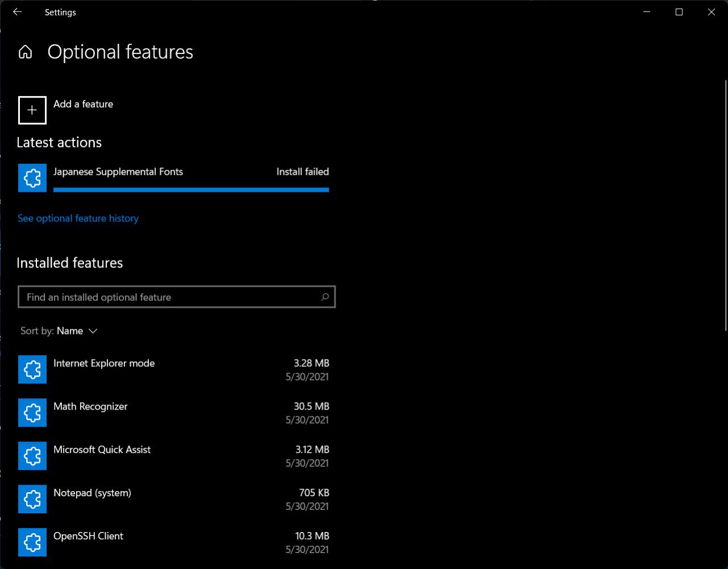Viewport: 728px width, 569px height.
Task: Click the Optional features page heading
Action: coord(120,52)
